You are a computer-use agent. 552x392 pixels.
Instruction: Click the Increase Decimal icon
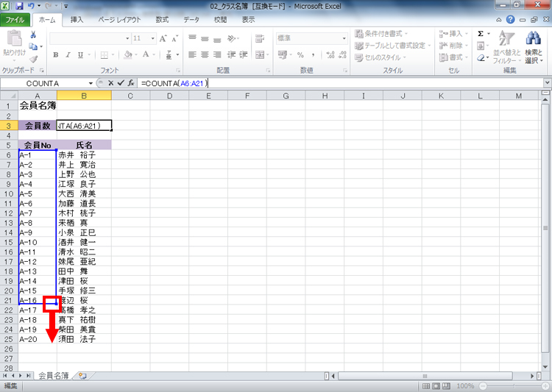click(x=330, y=54)
